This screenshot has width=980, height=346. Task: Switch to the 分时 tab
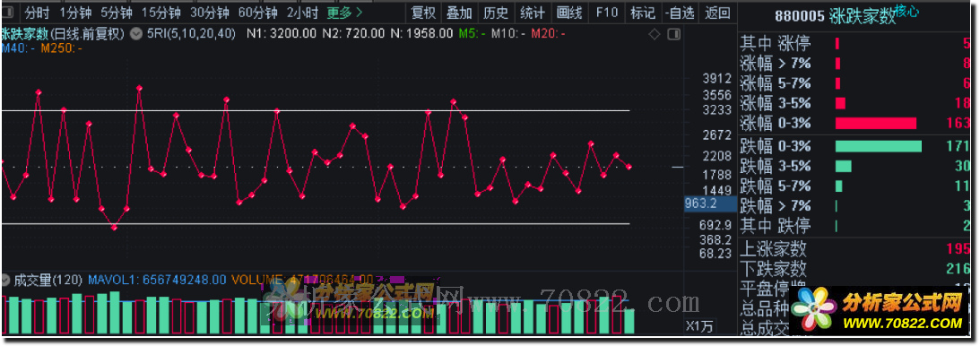coord(37,12)
